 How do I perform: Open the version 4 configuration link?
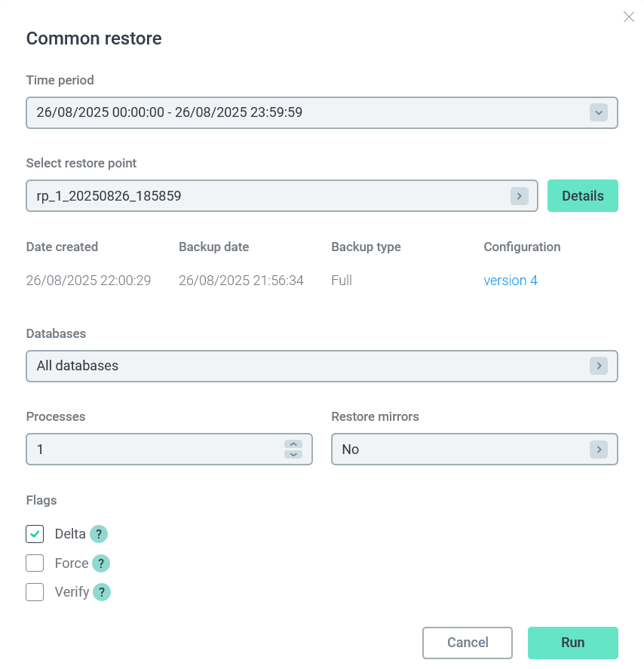tap(511, 280)
